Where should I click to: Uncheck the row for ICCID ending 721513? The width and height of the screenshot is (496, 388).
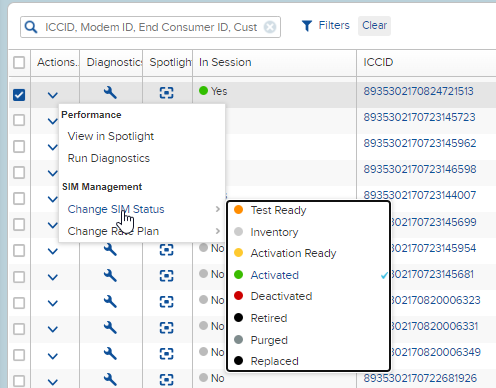click(19, 95)
